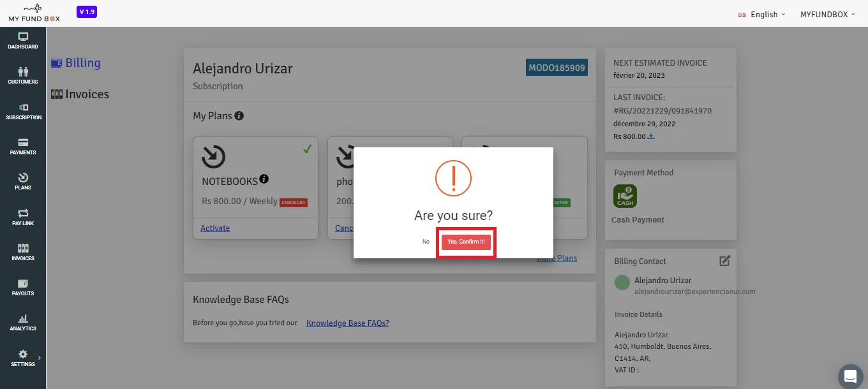Image resolution: width=868 pixels, height=389 pixels.
Task: Go to Subscription sidebar icon
Action: [23, 108]
